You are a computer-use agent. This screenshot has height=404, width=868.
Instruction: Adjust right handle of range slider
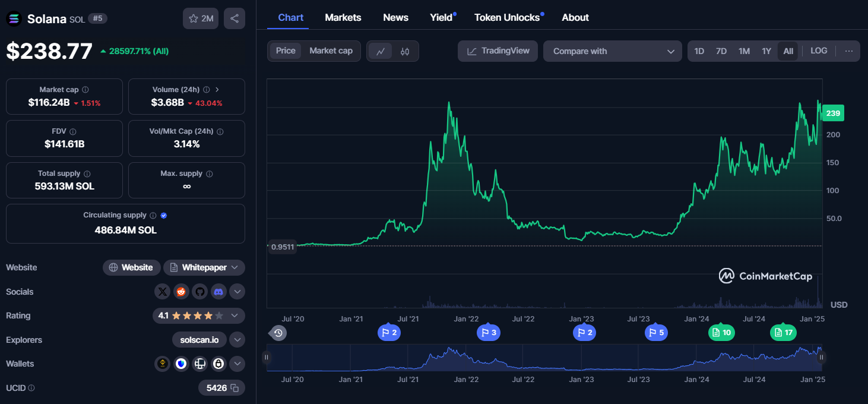tap(822, 357)
